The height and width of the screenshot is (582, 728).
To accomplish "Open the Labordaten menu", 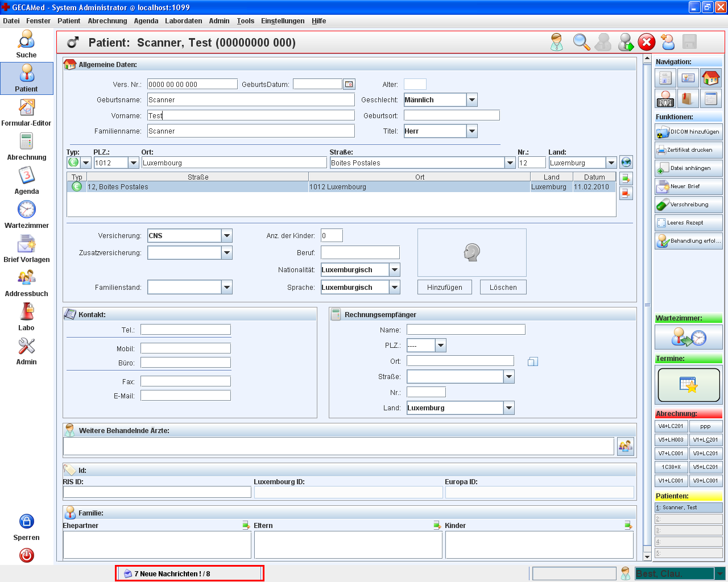I will click(183, 21).
